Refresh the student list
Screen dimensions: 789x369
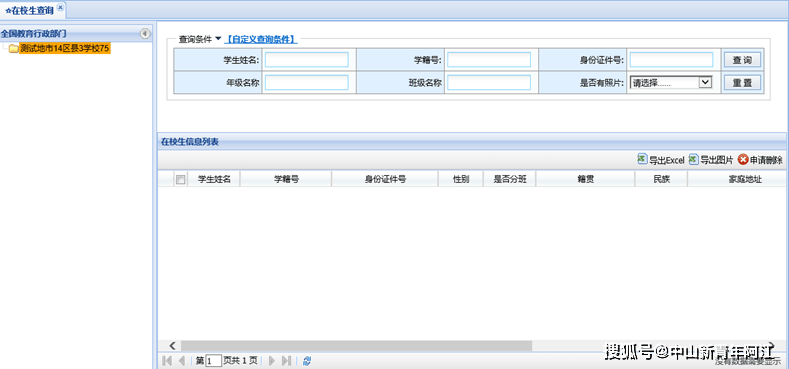[x=307, y=360]
